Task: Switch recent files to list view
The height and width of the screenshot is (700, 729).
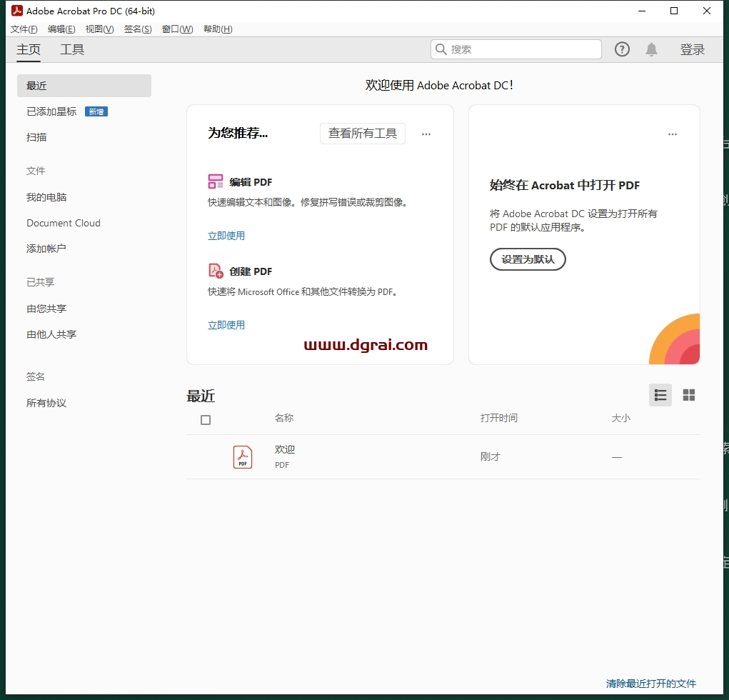Action: click(660, 395)
